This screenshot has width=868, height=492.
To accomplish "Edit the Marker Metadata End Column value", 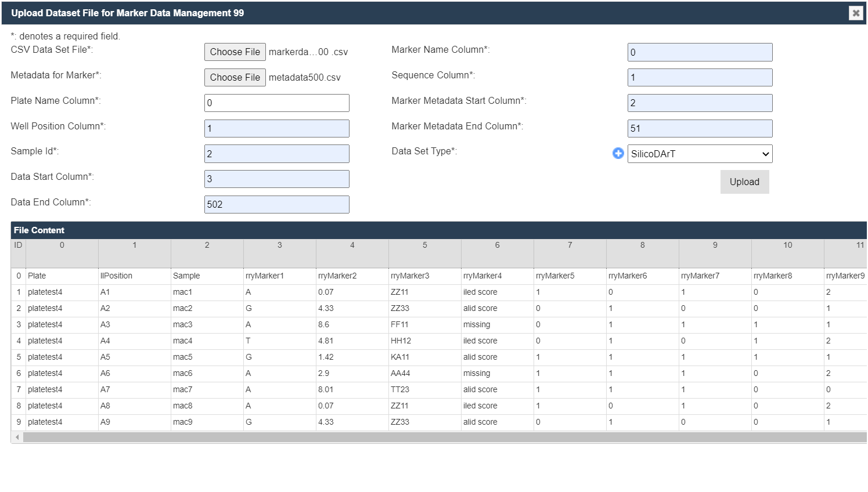I will coord(700,129).
